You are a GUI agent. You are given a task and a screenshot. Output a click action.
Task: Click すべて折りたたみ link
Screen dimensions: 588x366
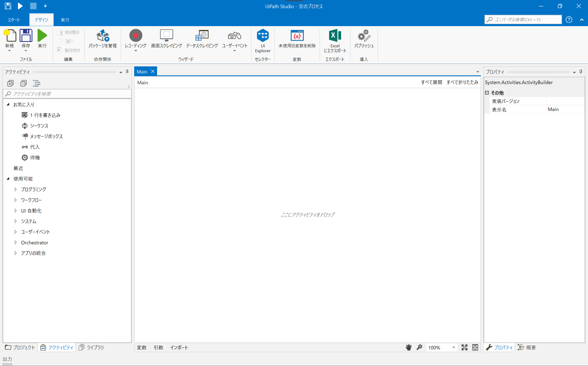click(x=463, y=82)
